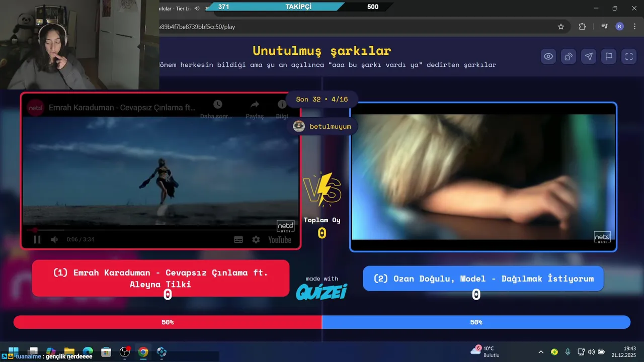Vote for Emrah Karaduman - Cevapsız Çınlama
644x362 pixels.
pyautogui.click(x=160, y=278)
